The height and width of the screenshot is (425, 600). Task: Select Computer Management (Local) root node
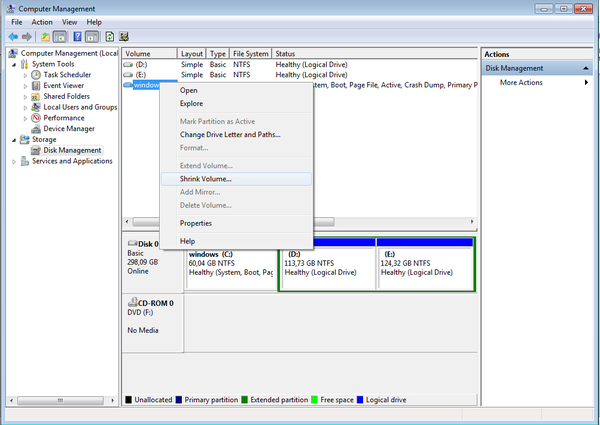click(69, 53)
